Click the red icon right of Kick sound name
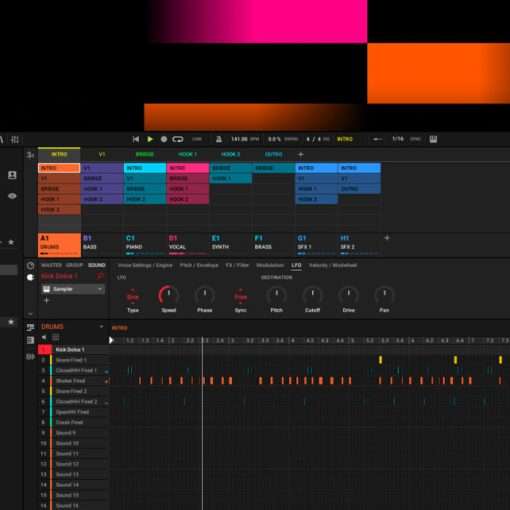Image resolution: width=510 pixels, height=510 pixels. [100, 276]
